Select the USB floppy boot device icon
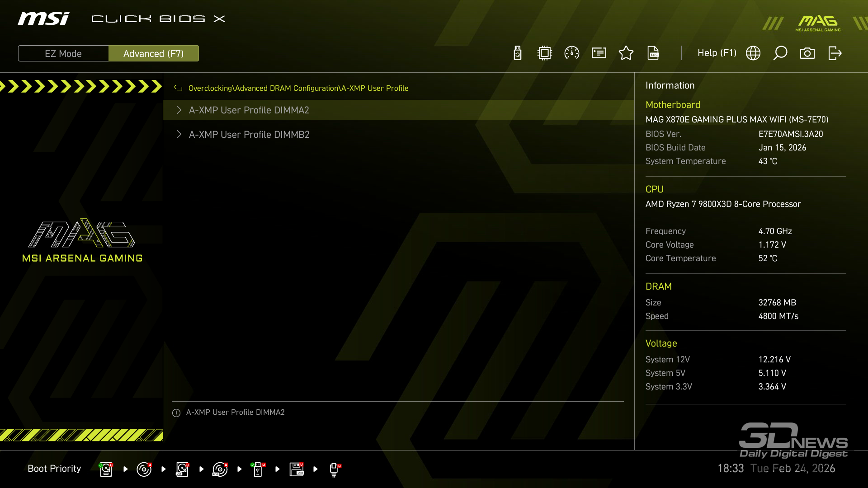Image resolution: width=868 pixels, height=488 pixels. [297, 469]
